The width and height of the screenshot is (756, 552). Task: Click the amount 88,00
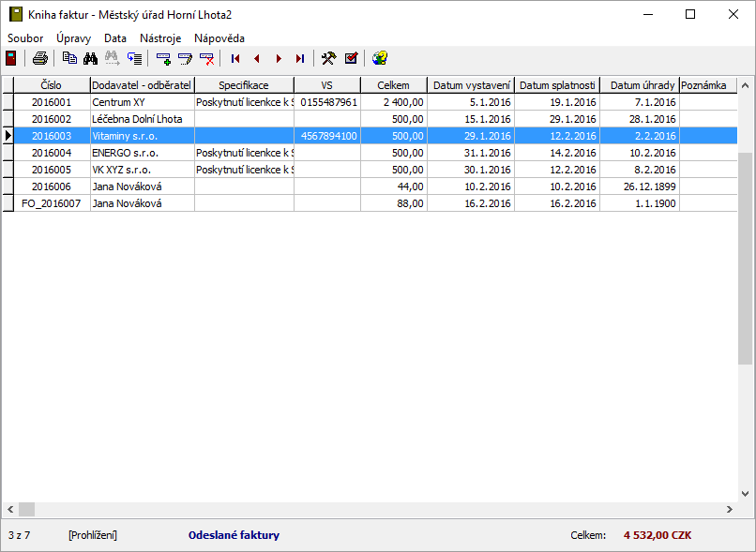click(x=394, y=203)
